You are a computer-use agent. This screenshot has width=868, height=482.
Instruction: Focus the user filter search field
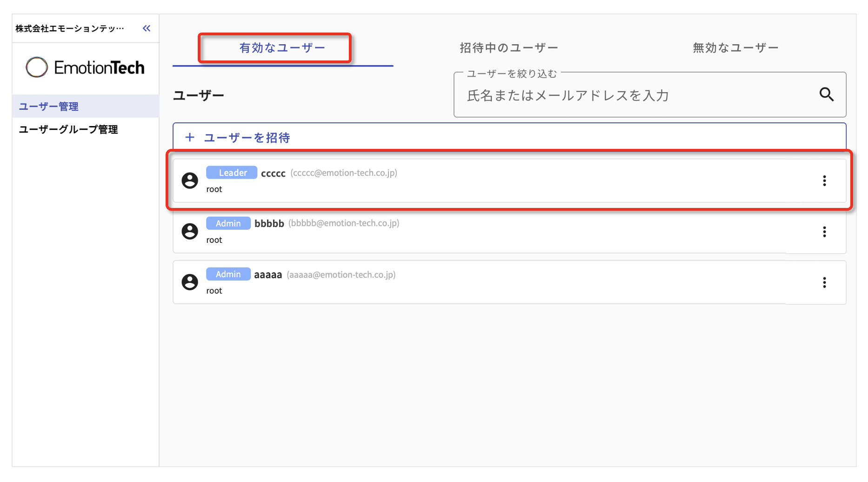coord(637,95)
